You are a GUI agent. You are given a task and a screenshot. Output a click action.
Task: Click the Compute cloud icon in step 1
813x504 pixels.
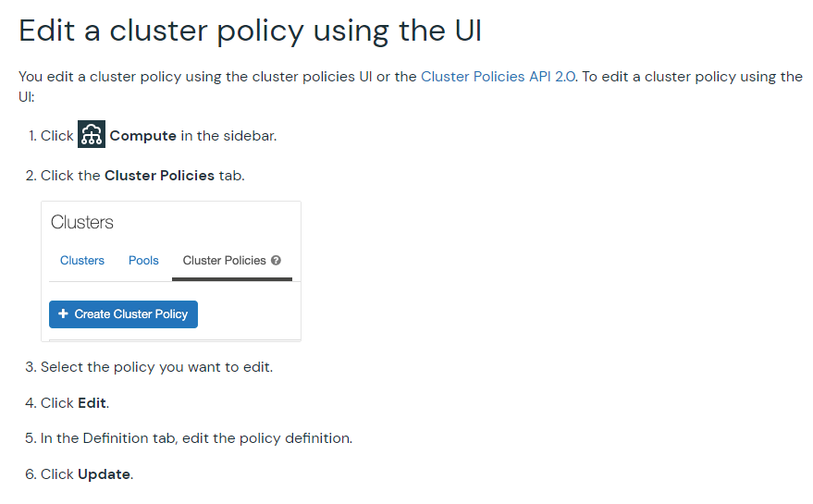pos(92,135)
